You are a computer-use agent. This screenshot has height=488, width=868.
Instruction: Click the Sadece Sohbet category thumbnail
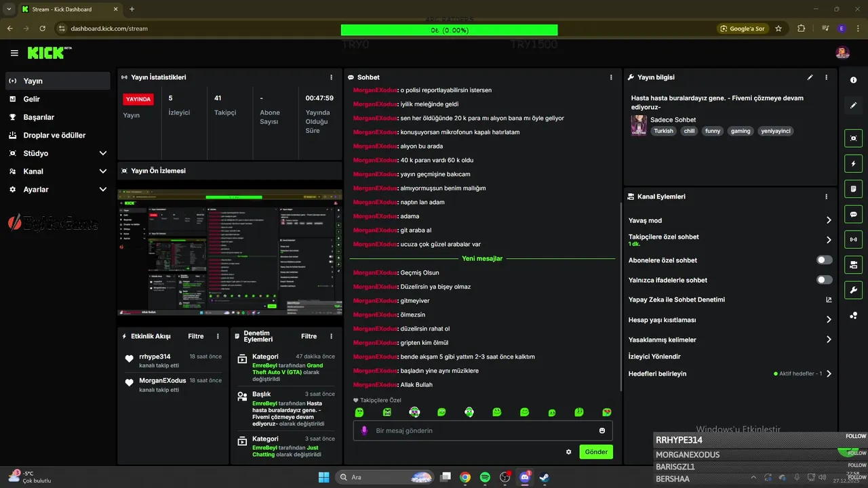point(639,125)
